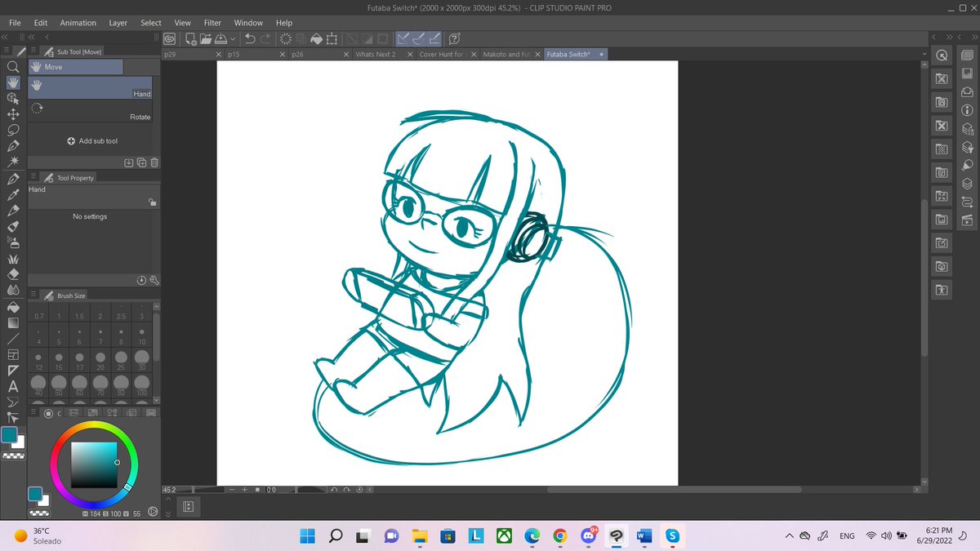Click Add sub tool button
980x551 pixels.
pyautogui.click(x=93, y=140)
